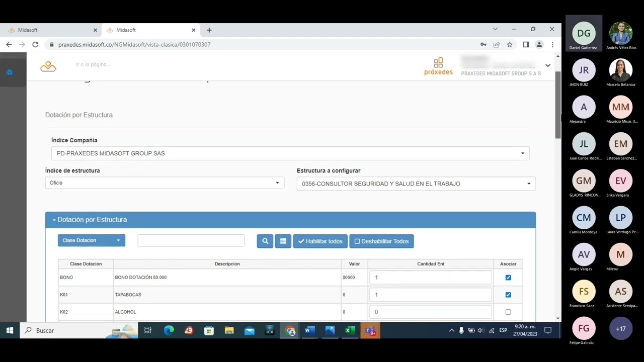Open the Índice de estructura dropdown
Image resolution: width=644 pixels, height=362 pixels.
[165, 183]
